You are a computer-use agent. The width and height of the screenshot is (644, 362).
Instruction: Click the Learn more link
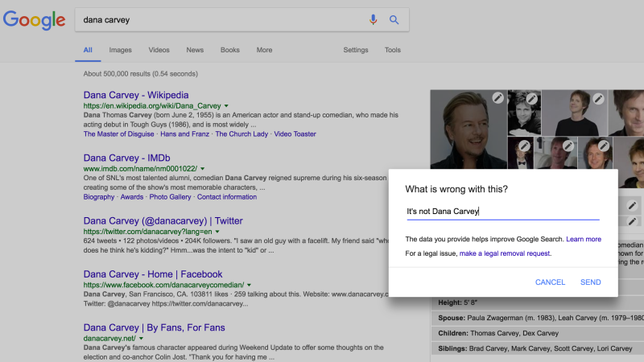[x=584, y=239]
